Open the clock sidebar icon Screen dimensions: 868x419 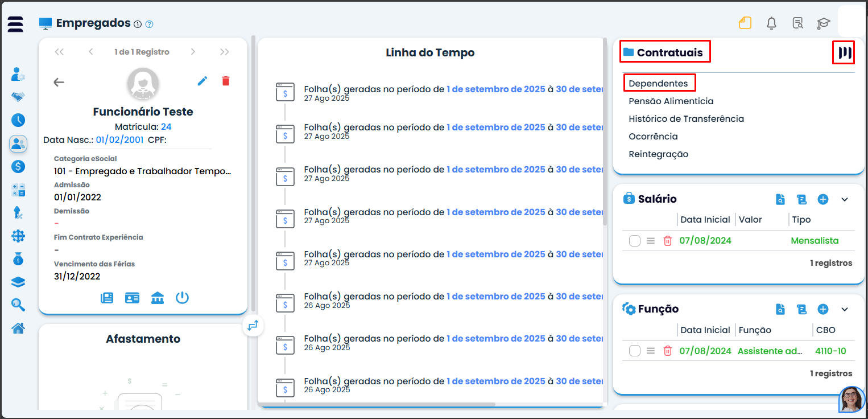click(x=18, y=120)
